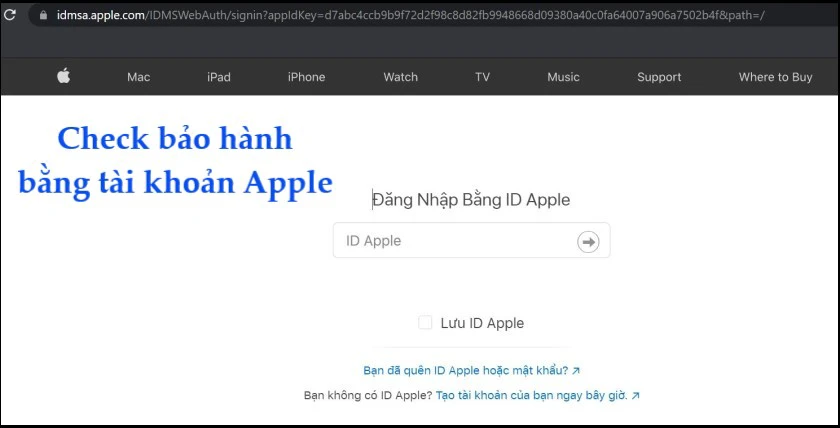Click the forgot Apple ID or password link
Viewport: 840px width, 428px height.
click(x=471, y=370)
